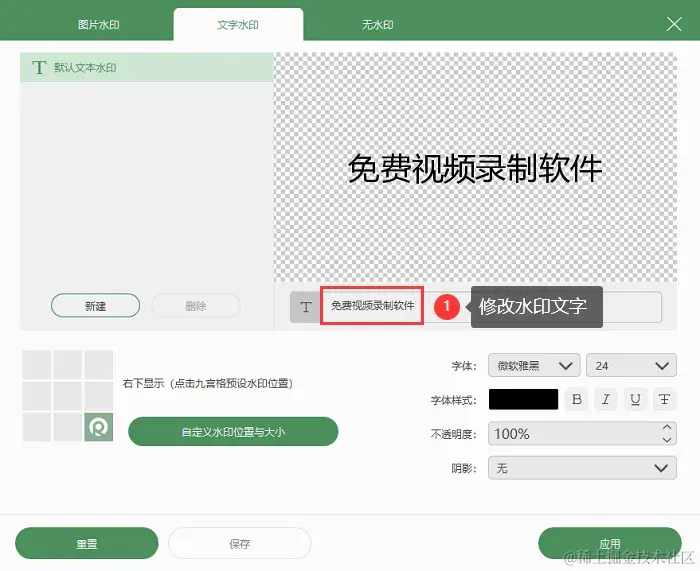Select the middle-left cell of the position grid
This screenshot has height=571, width=700.
tap(37, 396)
